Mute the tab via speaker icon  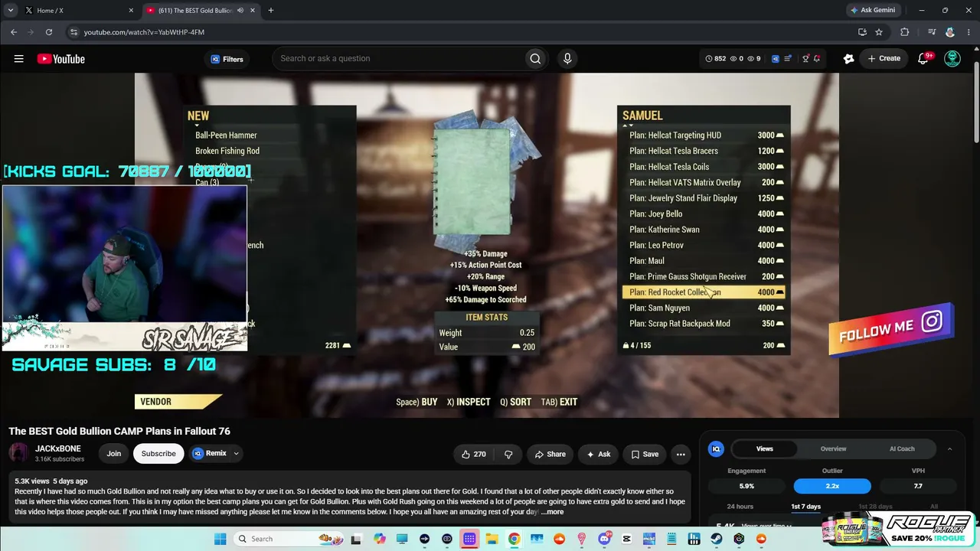point(240,11)
